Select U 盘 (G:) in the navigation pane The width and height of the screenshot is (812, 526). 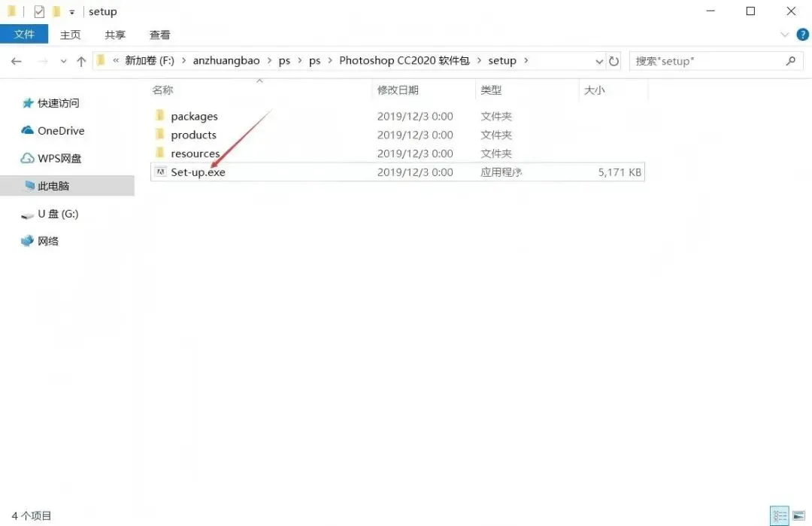(58, 214)
